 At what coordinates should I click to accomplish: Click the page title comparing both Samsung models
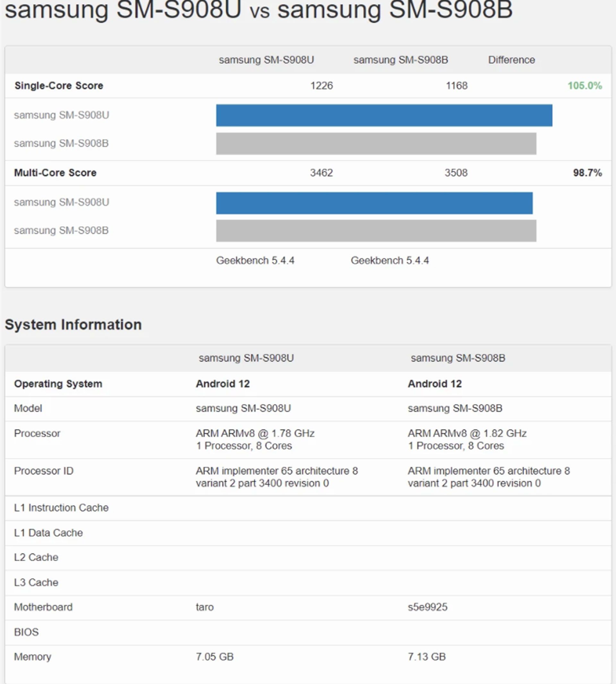[259, 10]
